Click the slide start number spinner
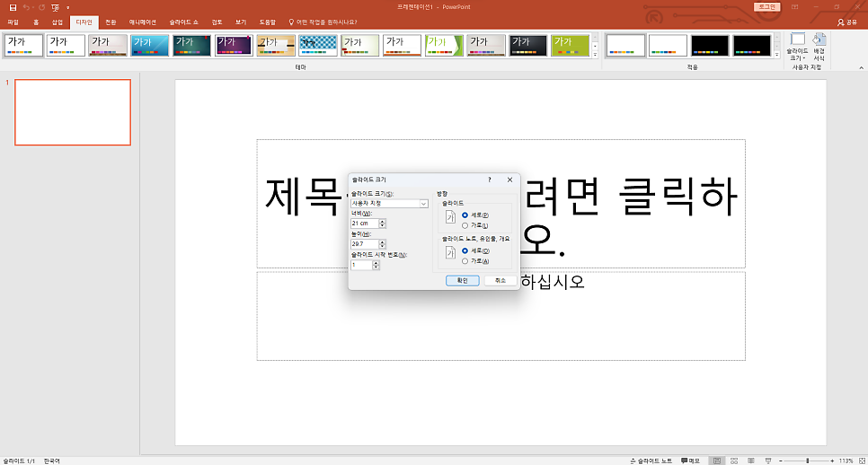The image size is (868, 465). [x=376, y=265]
